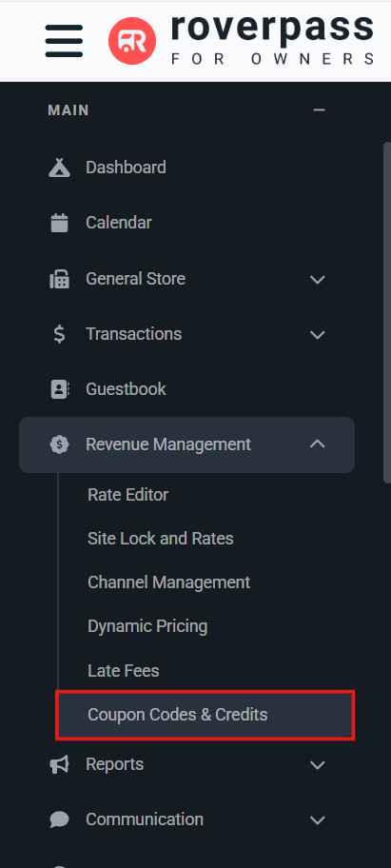Select Revenue Management menu item

pyautogui.click(x=168, y=444)
